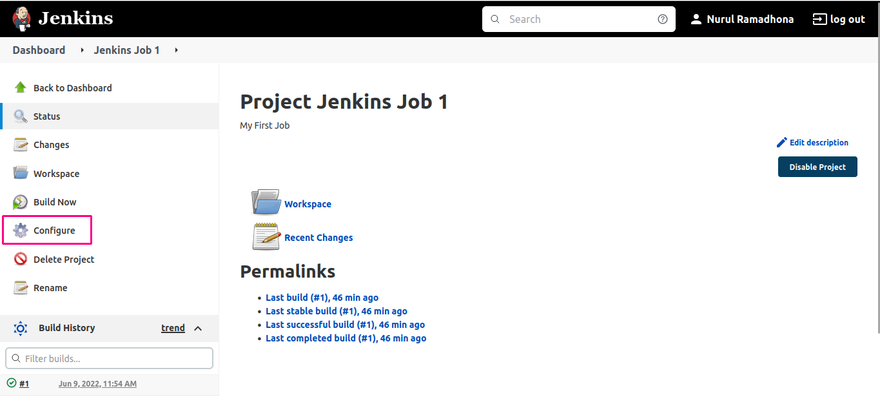Viewport: 880px width, 396px height.
Task: Click the Jenkins Job 1 breadcrumb link
Action: coord(126,50)
